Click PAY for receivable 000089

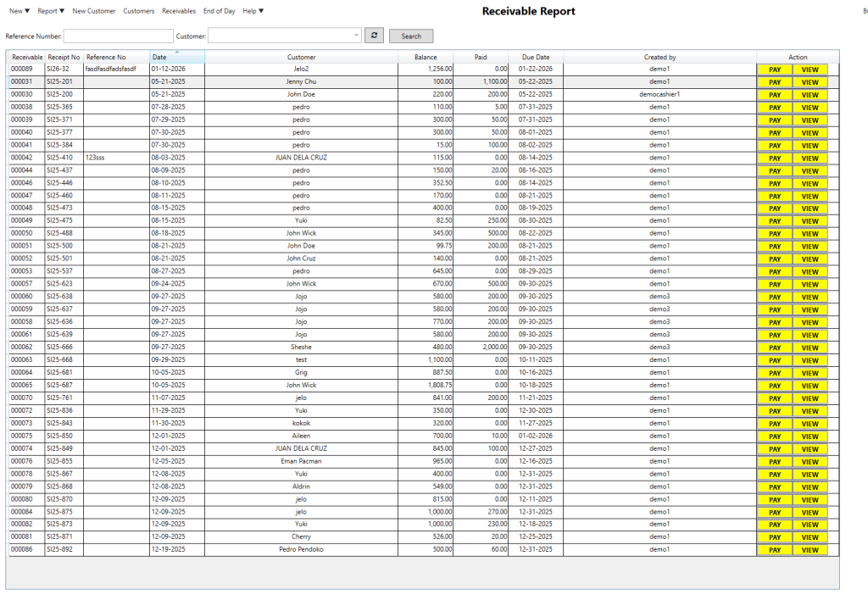click(775, 70)
